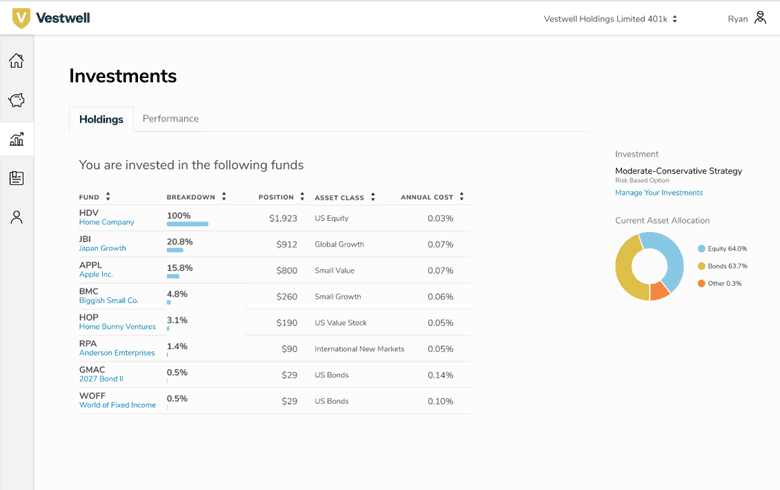
Task: Click the $800 position value
Action: tap(287, 271)
